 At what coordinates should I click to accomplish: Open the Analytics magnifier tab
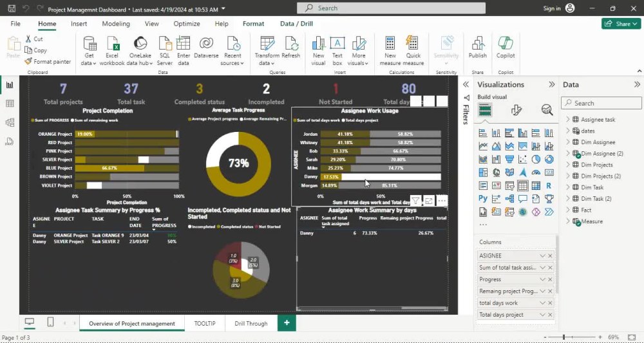pos(547,110)
